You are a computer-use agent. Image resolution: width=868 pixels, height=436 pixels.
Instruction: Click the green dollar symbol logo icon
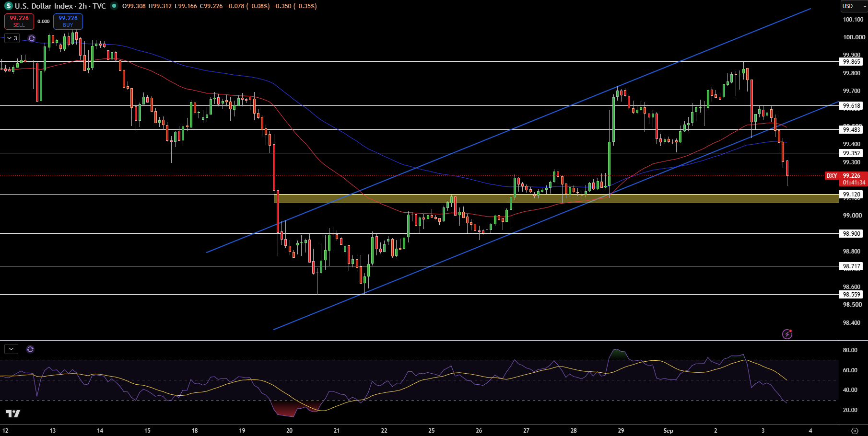click(8, 6)
